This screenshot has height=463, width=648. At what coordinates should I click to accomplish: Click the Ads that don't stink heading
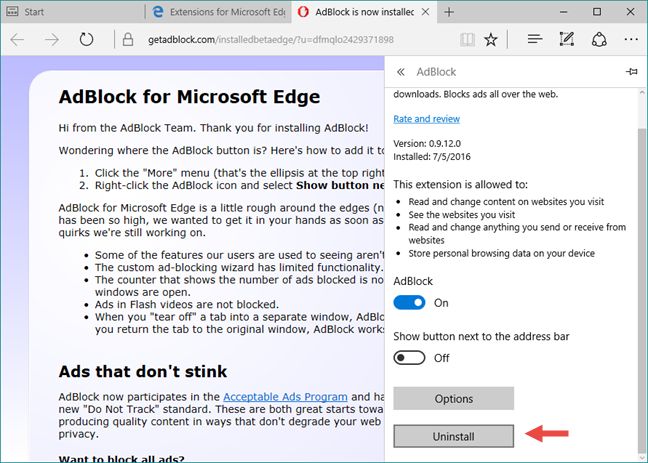(x=143, y=371)
